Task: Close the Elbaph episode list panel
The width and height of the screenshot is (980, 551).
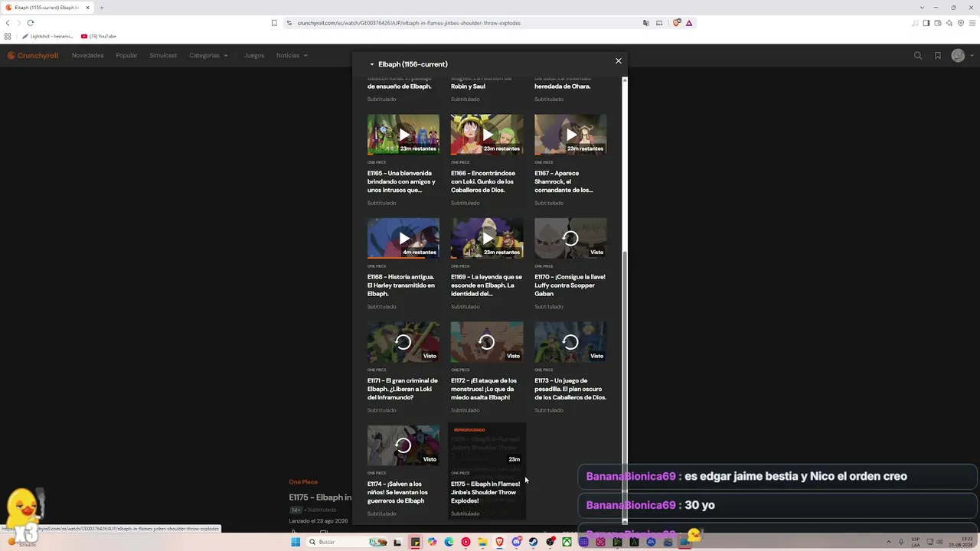Action: 619,61
